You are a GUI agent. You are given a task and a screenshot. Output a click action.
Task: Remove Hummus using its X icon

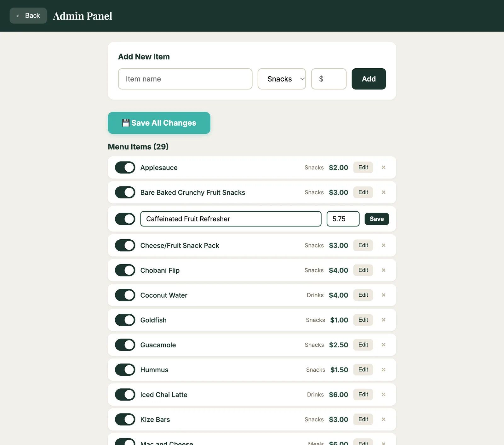click(383, 370)
